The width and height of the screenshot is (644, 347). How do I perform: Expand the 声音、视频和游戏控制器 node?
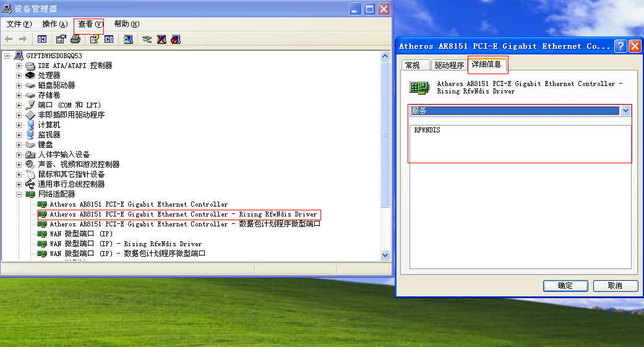pos(19,165)
